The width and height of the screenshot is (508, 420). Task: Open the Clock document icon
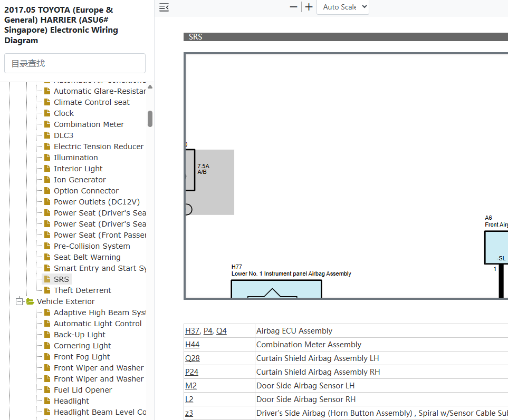(47, 113)
